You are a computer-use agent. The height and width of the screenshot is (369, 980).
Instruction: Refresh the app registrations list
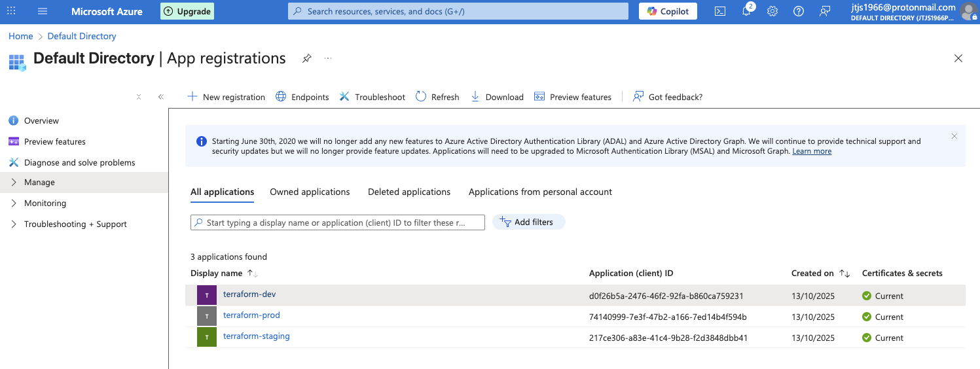tap(437, 97)
